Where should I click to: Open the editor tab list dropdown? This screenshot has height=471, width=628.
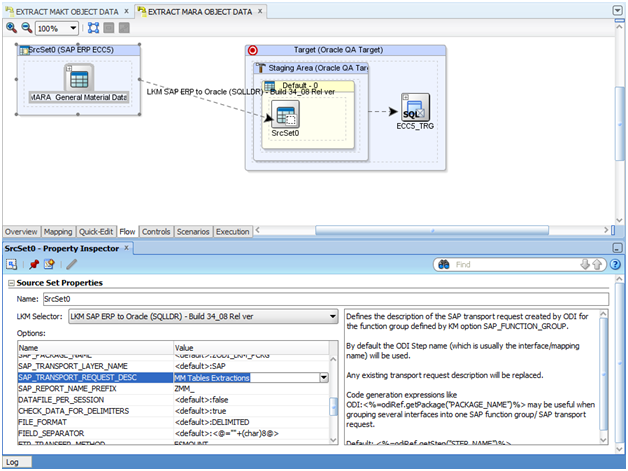click(618, 11)
